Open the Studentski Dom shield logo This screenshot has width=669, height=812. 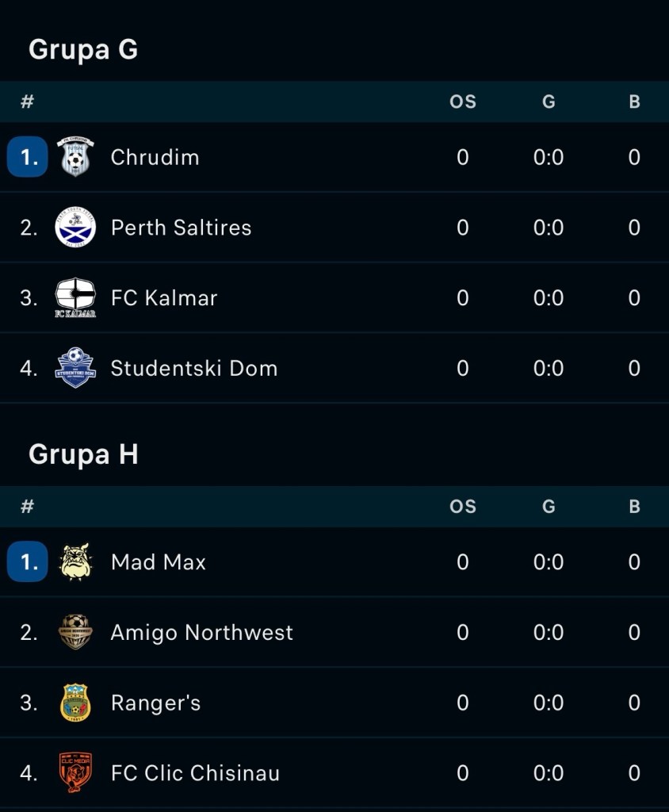tap(75, 368)
